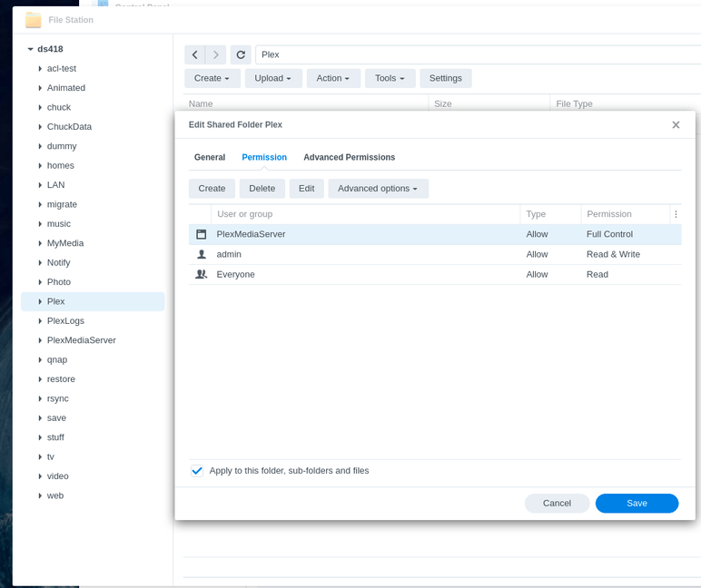This screenshot has height=588, width=701.
Task: Click the Full Control permission cell
Action: (610, 234)
